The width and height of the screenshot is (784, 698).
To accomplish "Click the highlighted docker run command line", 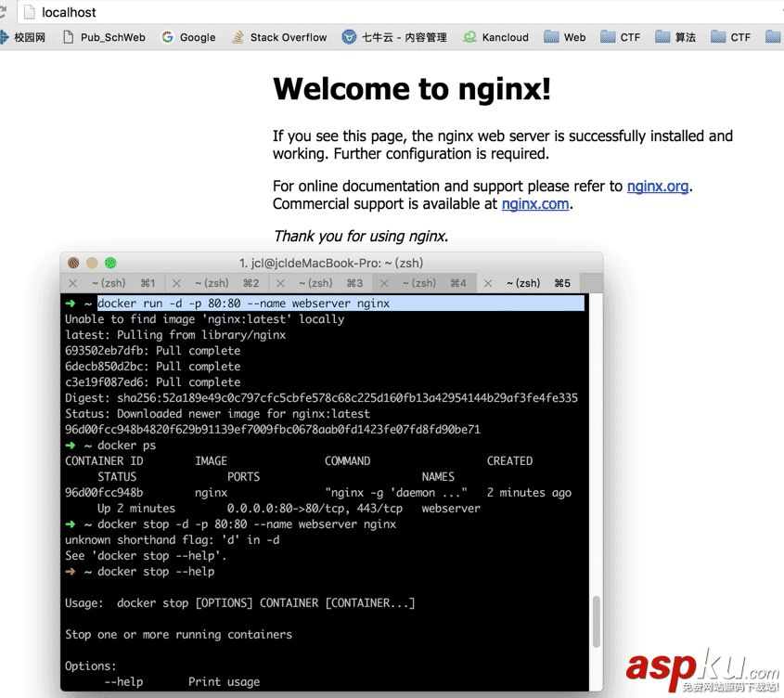I will 341,304.
